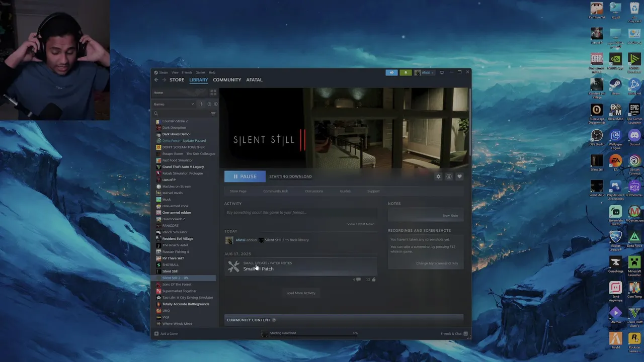Click the Big Picture mode monitor icon

pyautogui.click(x=442, y=72)
